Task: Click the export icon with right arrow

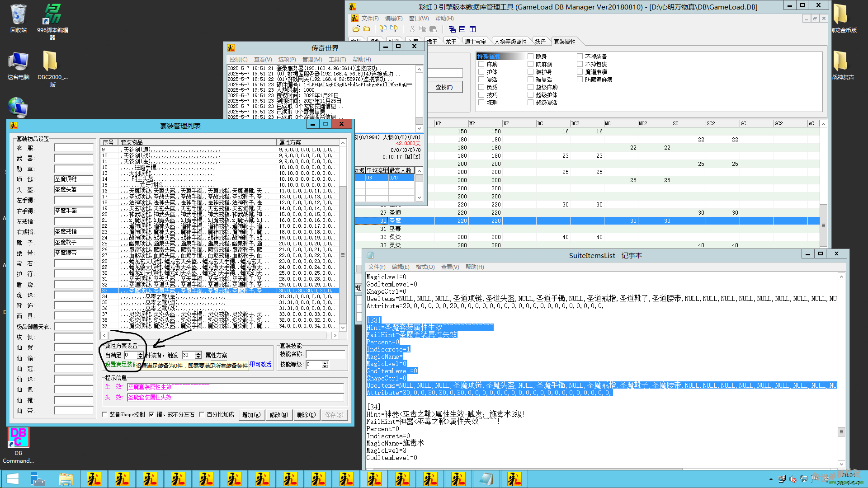Action: pyautogui.click(x=394, y=29)
